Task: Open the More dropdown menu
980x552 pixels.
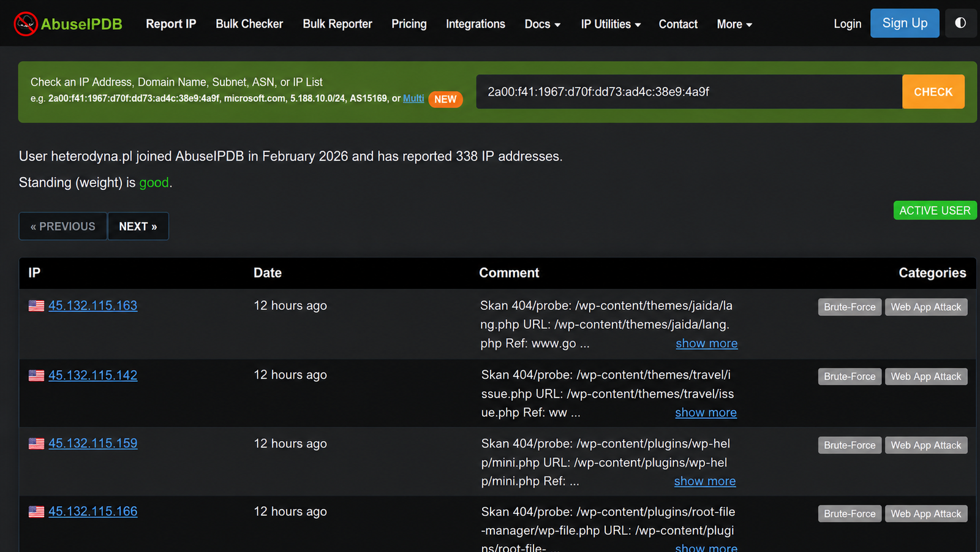Action: (734, 24)
